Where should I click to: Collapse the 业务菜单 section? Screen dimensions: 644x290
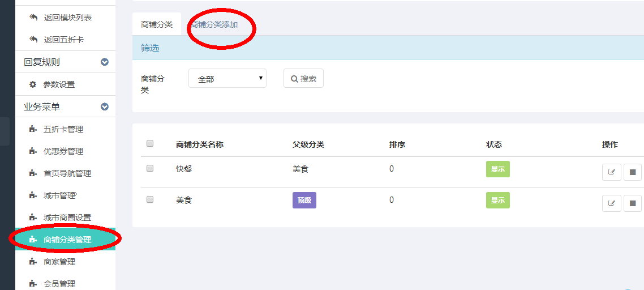click(x=104, y=106)
